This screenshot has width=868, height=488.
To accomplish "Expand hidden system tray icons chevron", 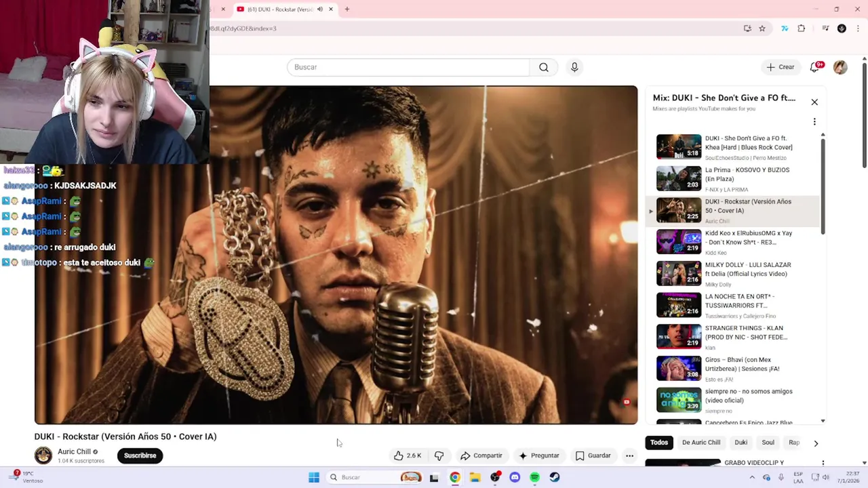I will 751,477.
